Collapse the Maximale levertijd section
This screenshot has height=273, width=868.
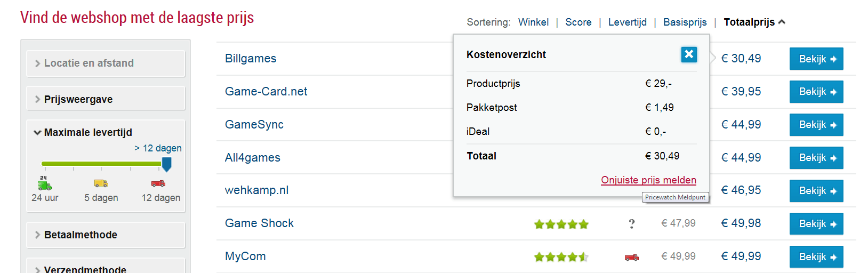(88, 132)
